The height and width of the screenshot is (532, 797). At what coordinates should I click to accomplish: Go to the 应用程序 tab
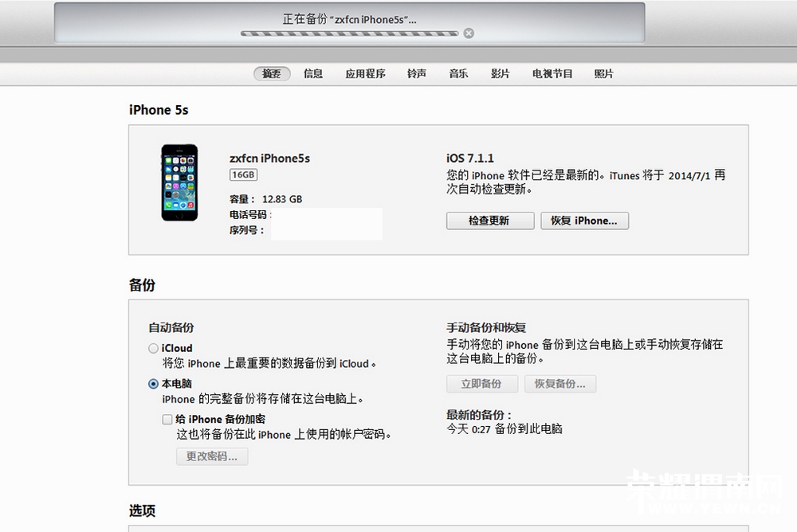pos(365,73)
